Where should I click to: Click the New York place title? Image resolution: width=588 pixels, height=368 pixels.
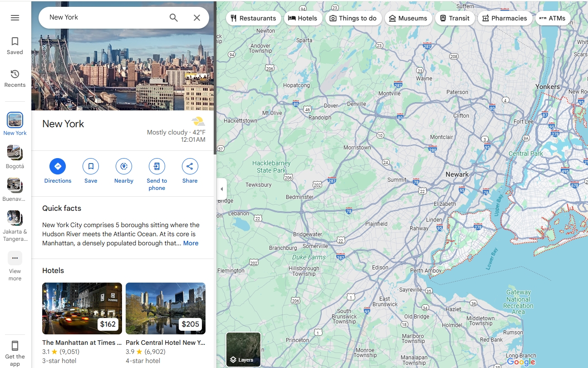63,124
